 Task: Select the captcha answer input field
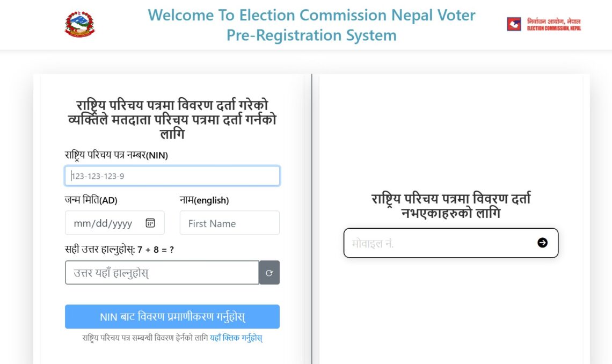coord(161,272)
